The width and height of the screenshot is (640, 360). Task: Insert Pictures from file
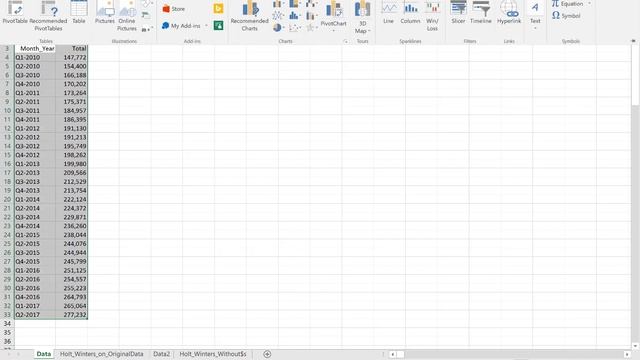(x=105, y=13)
